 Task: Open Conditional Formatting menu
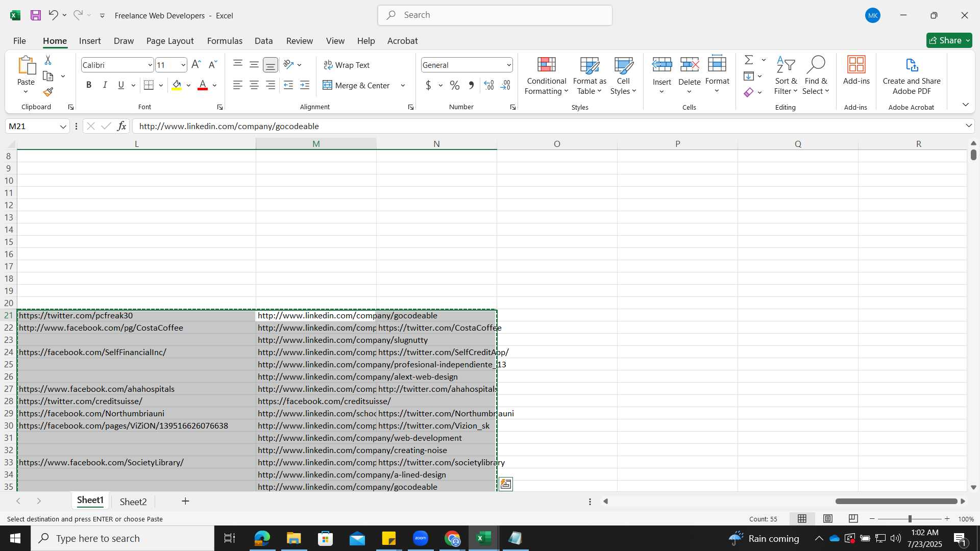click(x=546, y=76)
